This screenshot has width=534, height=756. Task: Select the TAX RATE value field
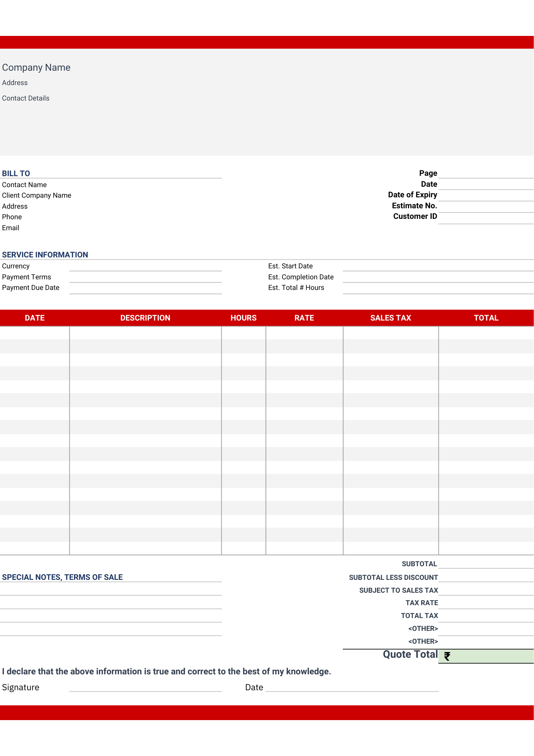pos(486,603)
